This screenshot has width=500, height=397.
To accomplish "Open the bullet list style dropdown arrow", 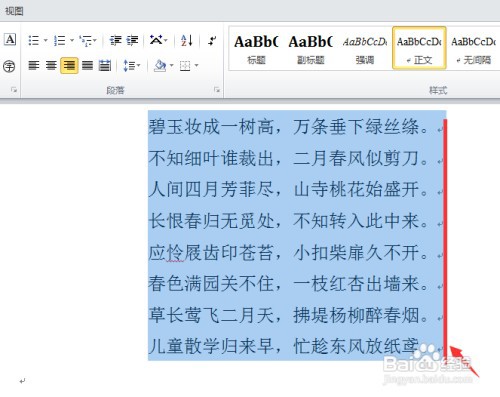I will tap(46, 41).
